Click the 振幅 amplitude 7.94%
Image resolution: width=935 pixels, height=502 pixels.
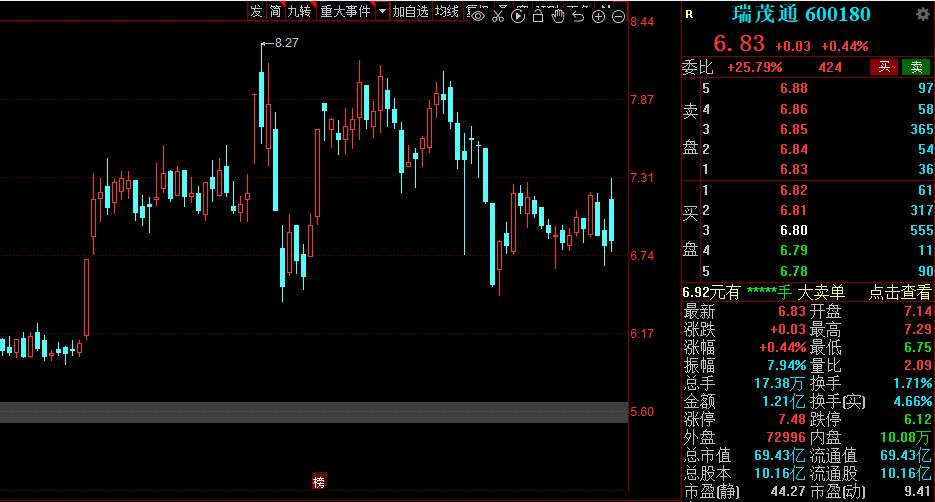click(x=787, y=365)
